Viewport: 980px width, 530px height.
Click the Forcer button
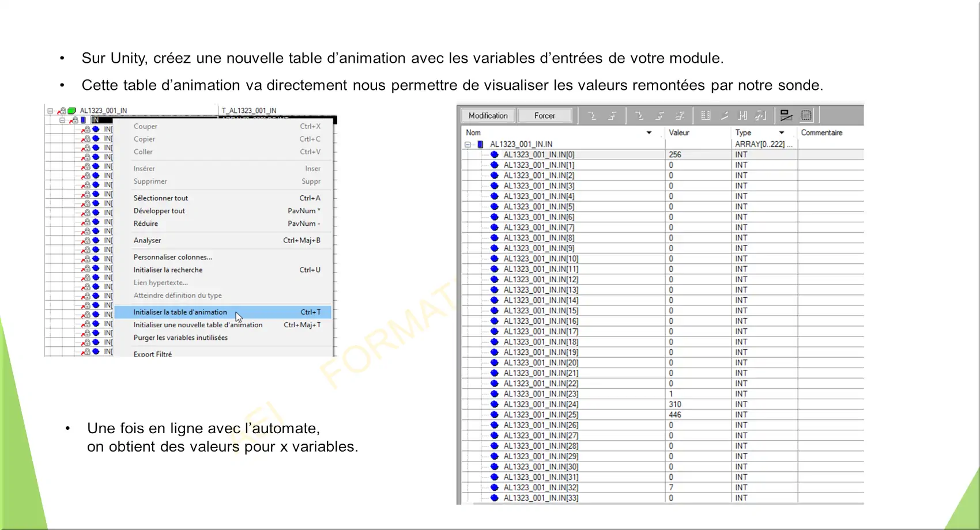(x=545, y=116)
